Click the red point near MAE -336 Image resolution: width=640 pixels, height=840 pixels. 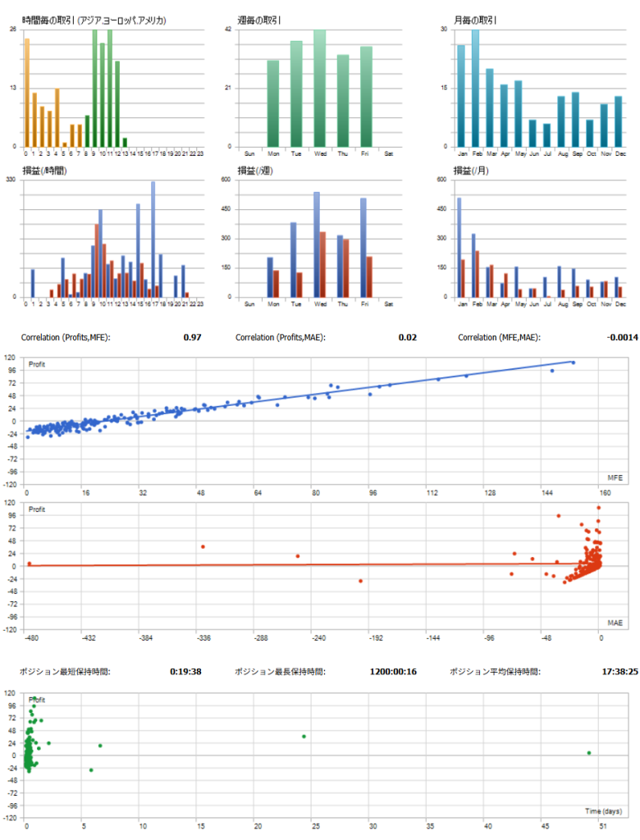click(203, 547)
